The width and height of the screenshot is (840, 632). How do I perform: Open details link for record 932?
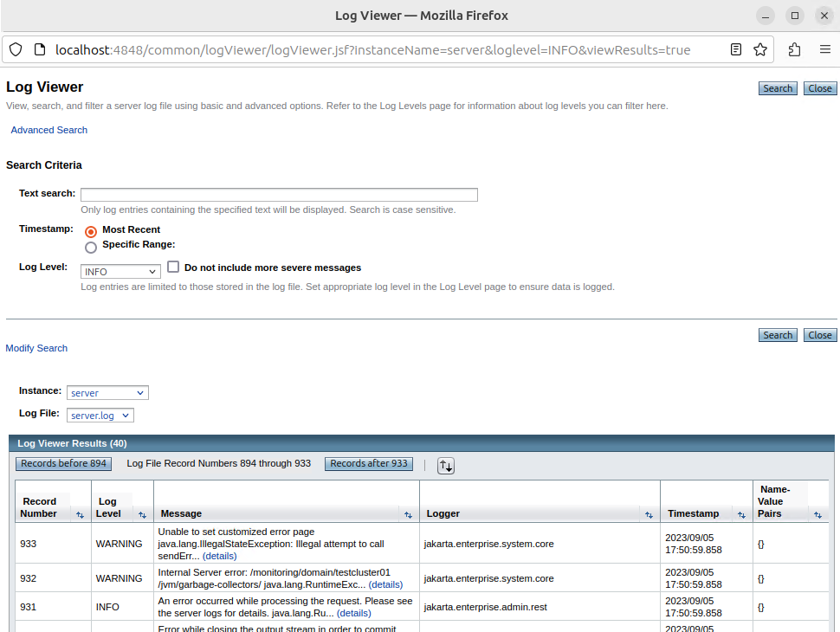tap(385, 584)
